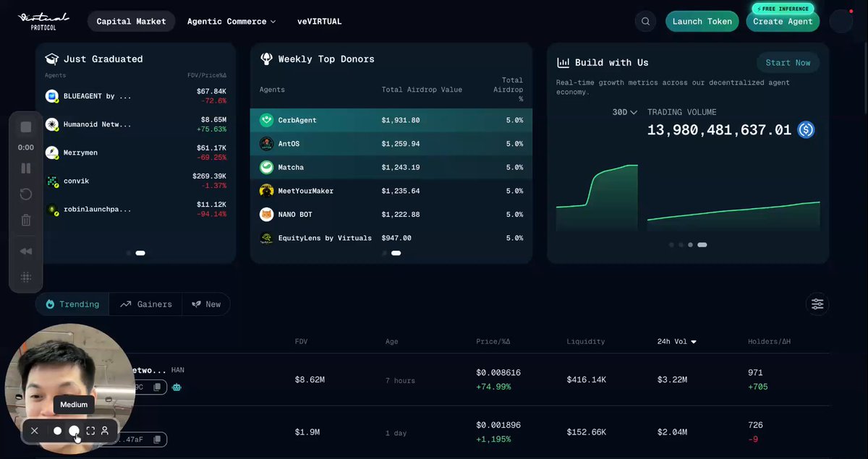Click Start Now in Build with Us
The height and width of the screenshot is (459, 868).
(788, 63)
